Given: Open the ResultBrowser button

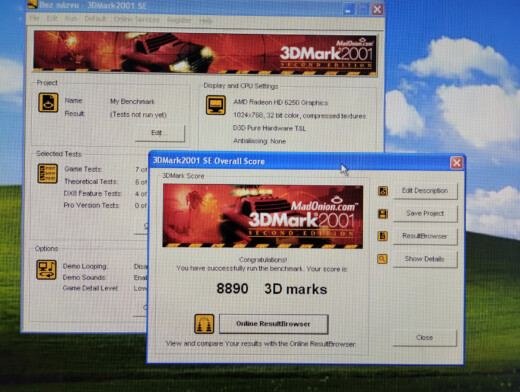Looking at the screenshot, I should pyautogui.click(x=425, y=236).
